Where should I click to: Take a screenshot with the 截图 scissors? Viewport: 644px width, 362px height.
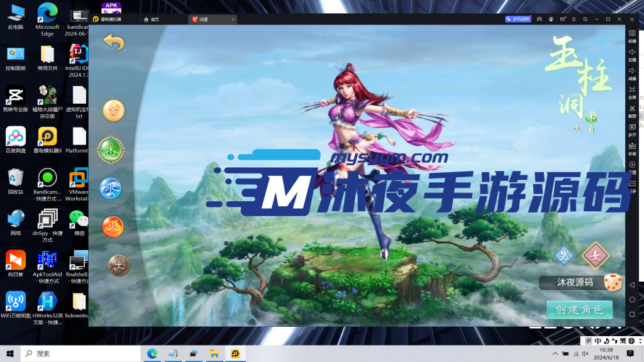coord(632,110)
